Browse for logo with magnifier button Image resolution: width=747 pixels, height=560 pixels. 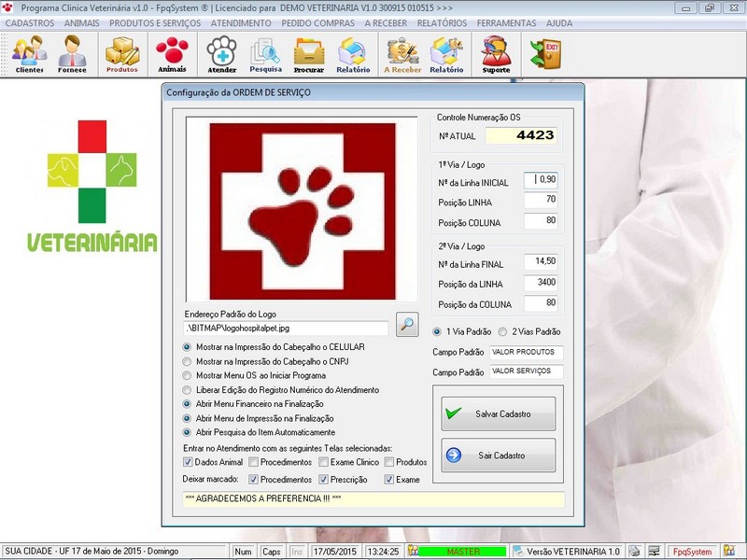point(407,324)
